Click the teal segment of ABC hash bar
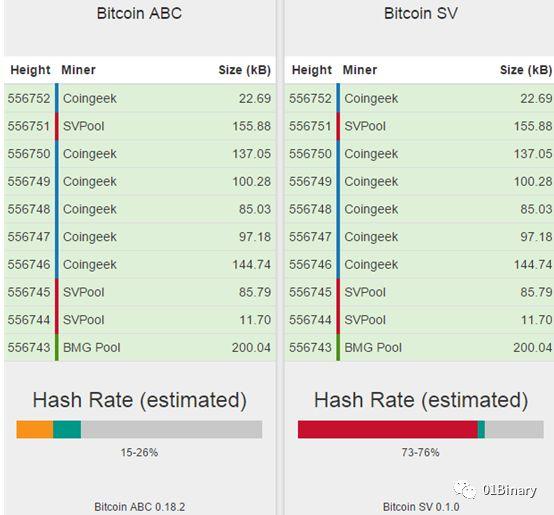This screenshot has height=515, width=554. pyautogui.click(x=67, y=429)
